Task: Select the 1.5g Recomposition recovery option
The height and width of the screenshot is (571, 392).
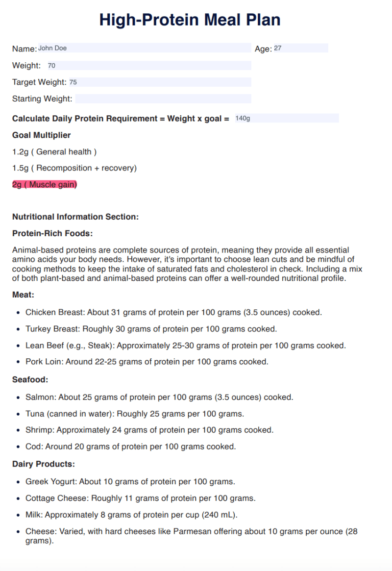Action: (74, 168)
